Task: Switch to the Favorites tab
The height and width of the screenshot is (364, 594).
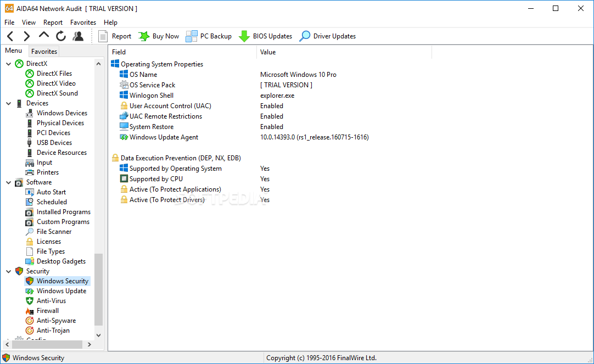Action: tap(44, 51)
